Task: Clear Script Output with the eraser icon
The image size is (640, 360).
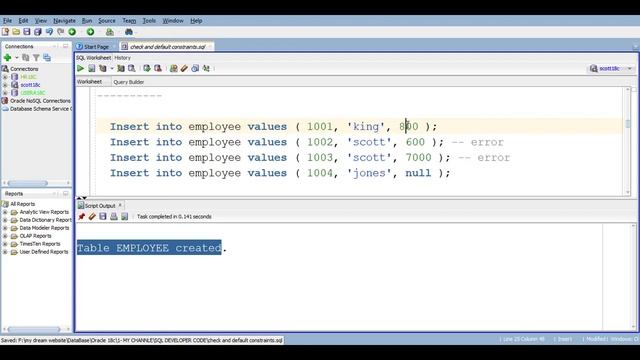Action: pyautogui.click(x=92, y=216)
